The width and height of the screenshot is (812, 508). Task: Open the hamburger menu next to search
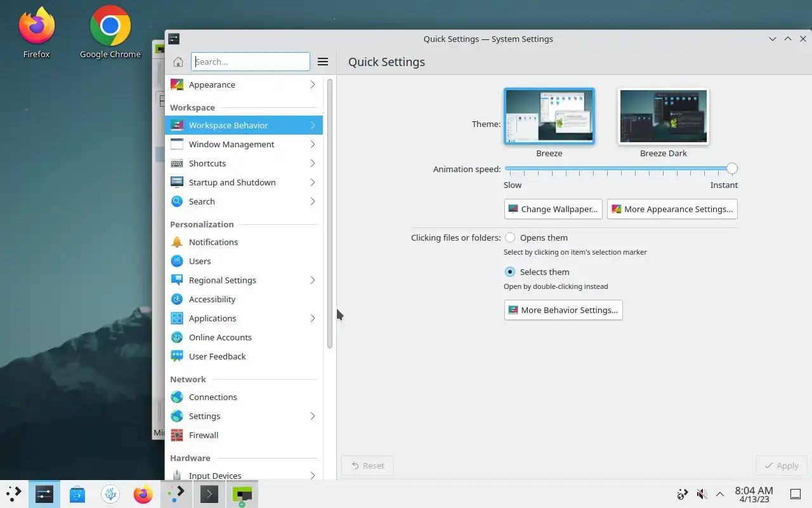pyautogui.click(x=323, y=62)
